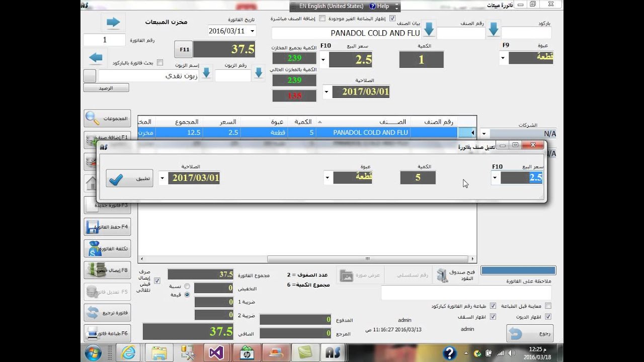The width and height of the screenshot is (644, 362).
Task: Open the groups magnifier button (المجموعات)
Action: coord(107,119)
